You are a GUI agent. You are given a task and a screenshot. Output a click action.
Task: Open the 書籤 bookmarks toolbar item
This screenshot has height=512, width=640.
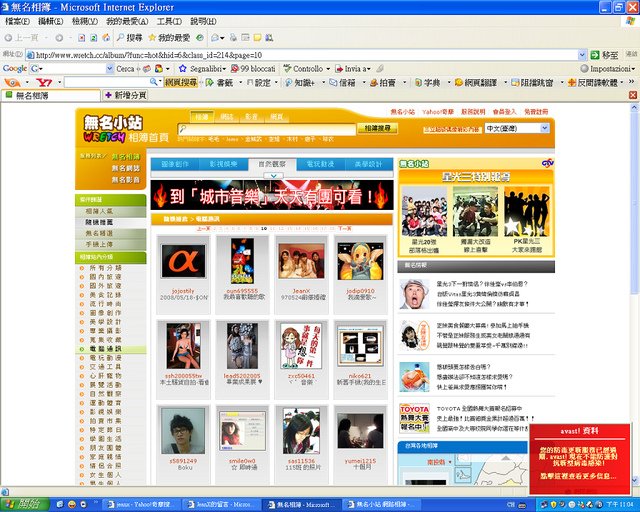[x=220, y=82]
